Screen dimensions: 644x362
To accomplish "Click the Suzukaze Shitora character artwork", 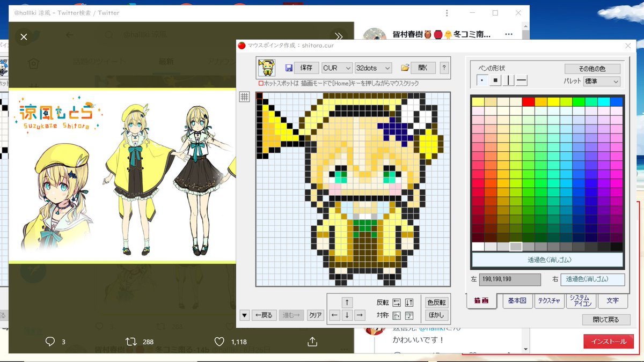I will [122, 176].
